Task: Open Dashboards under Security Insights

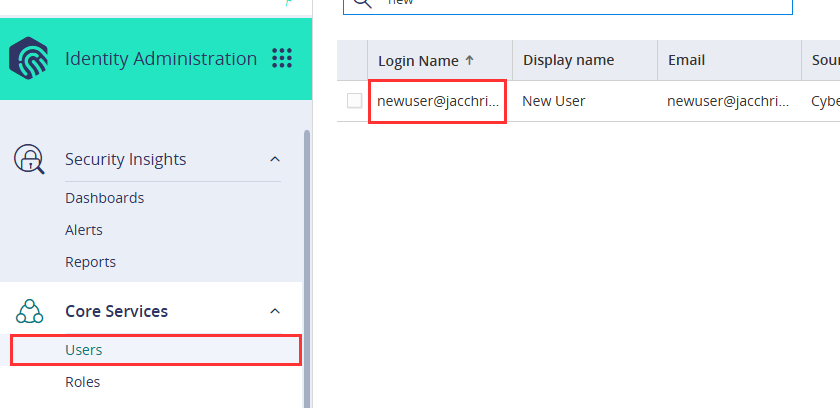Action: tap(104, 198)
